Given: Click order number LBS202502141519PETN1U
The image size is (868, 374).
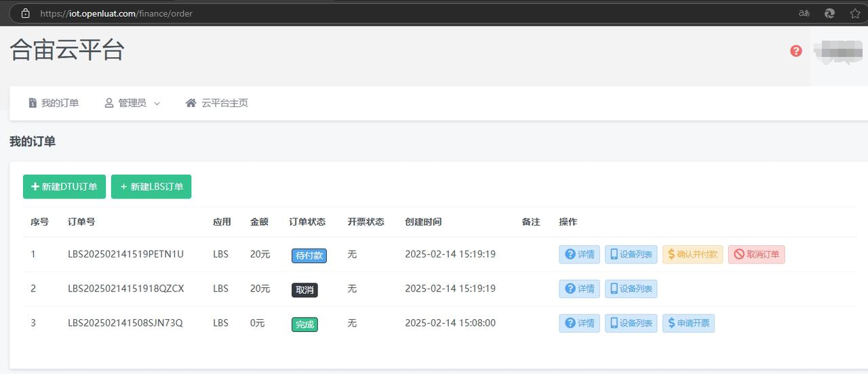Looking at the screenshot, I should pos(126,254).
